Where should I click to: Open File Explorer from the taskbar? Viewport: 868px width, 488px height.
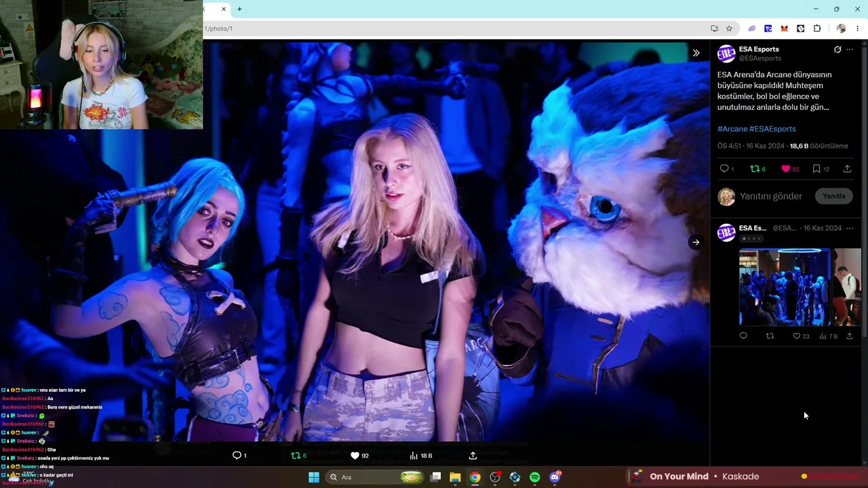coord(455,477)
